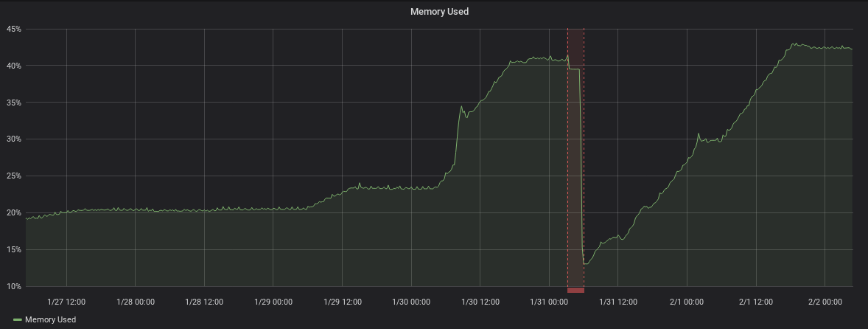The image size is (868, 329).
Task: Click the 1/29 00:00 time axis label
Action: coord(273,302)
